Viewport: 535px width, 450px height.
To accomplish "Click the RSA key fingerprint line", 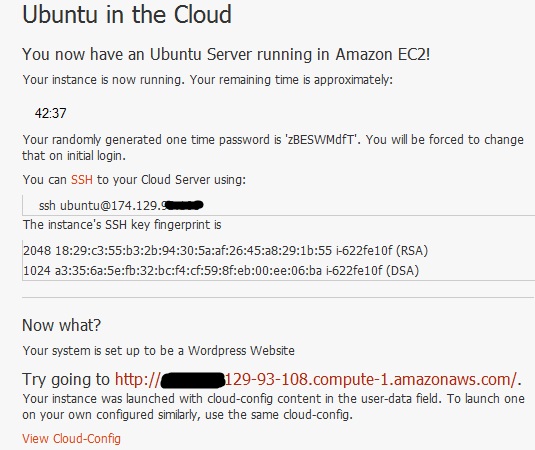I will (x=226, y=251).
